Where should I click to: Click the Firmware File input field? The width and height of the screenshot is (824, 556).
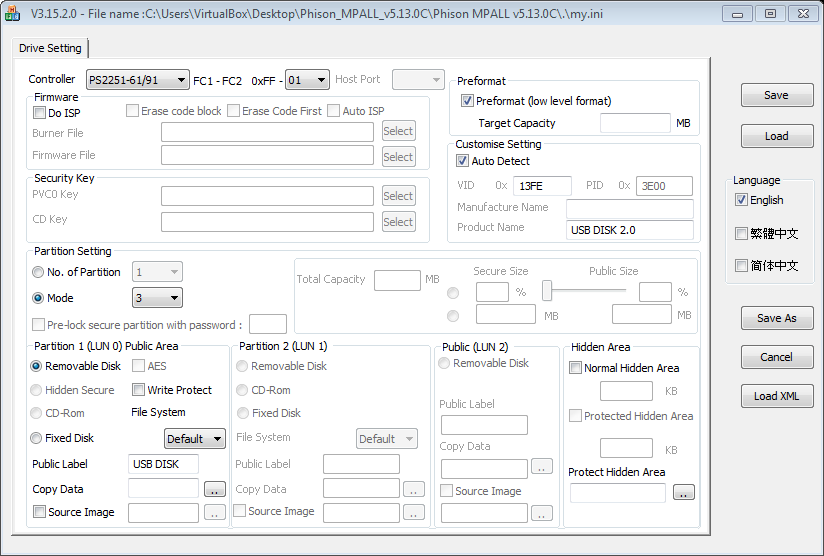pos(267,155)
